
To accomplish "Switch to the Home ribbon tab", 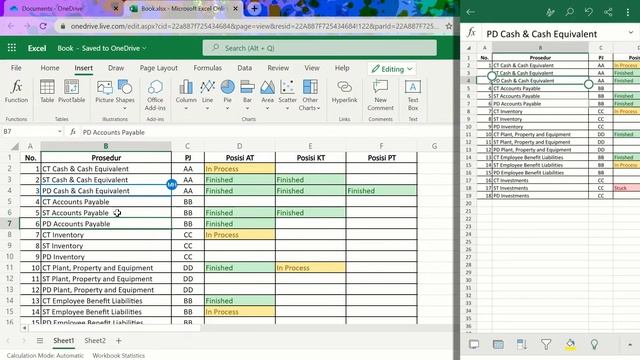I will pyautogui.click(x=50, y=68).
